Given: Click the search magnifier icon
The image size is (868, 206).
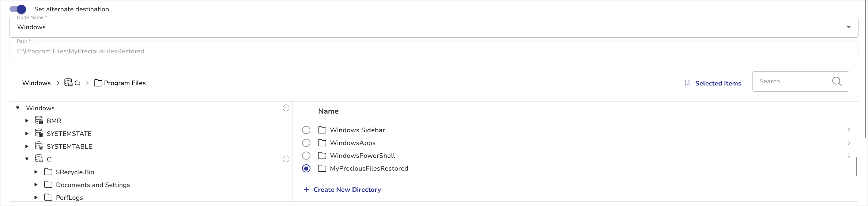Looking at the screenshot, I should tap(837, 81).
